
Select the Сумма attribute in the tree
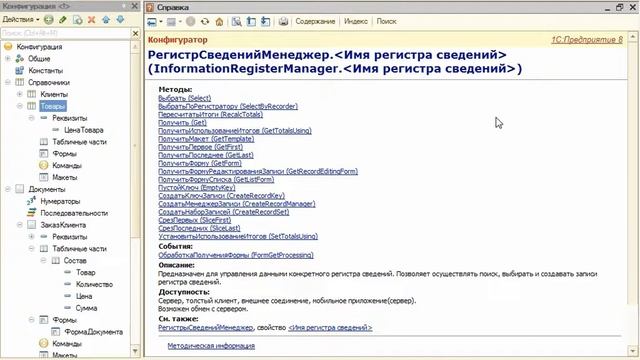tap(86, 308)
